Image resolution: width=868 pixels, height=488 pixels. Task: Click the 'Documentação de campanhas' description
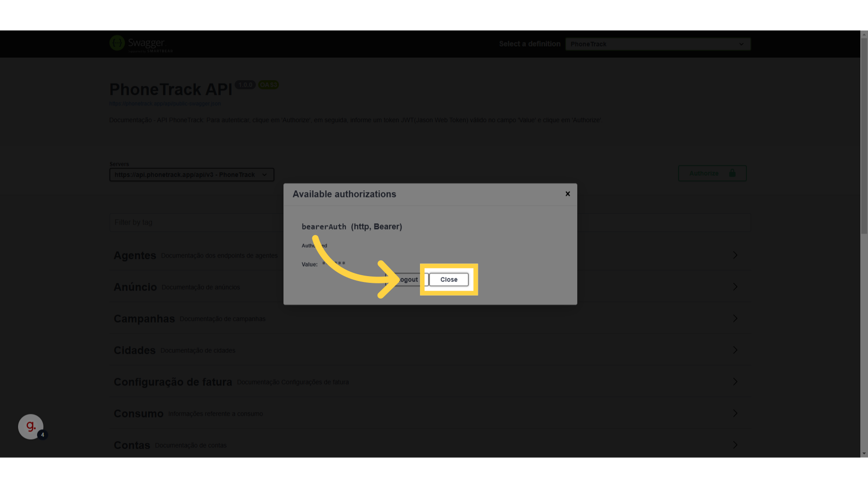tap(222, 319)
